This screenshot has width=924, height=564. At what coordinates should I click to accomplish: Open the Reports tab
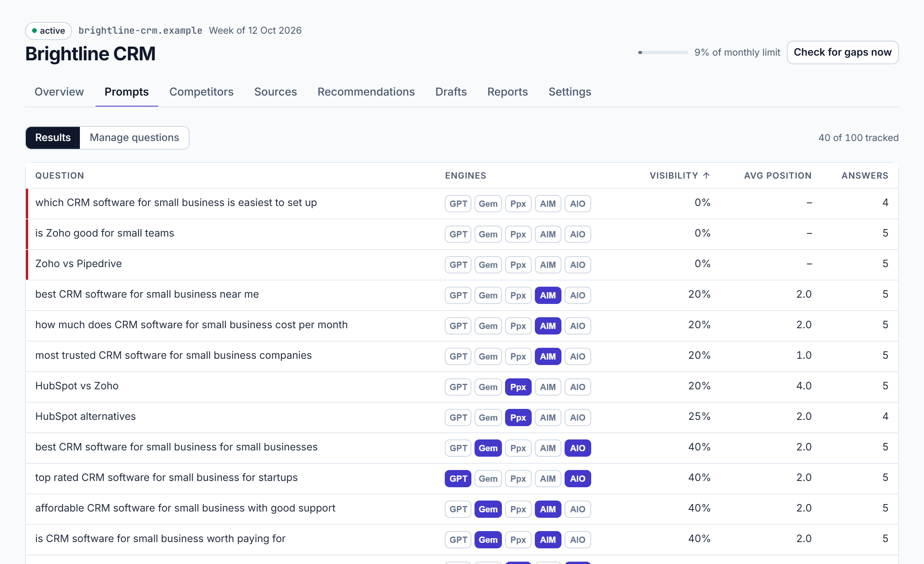(507, 92)
